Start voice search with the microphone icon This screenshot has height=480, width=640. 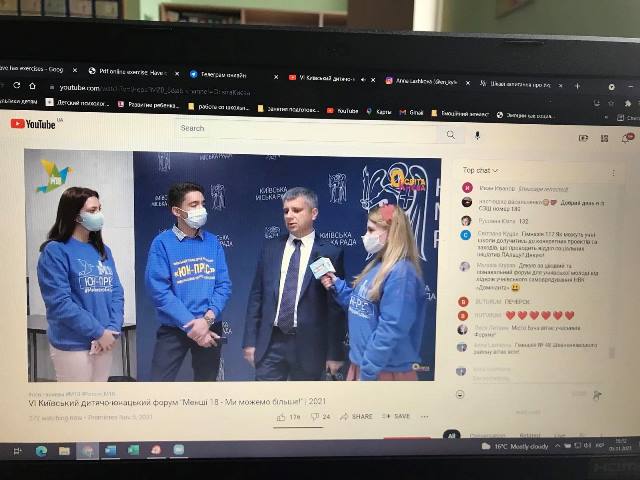click(x=477, y=135)
